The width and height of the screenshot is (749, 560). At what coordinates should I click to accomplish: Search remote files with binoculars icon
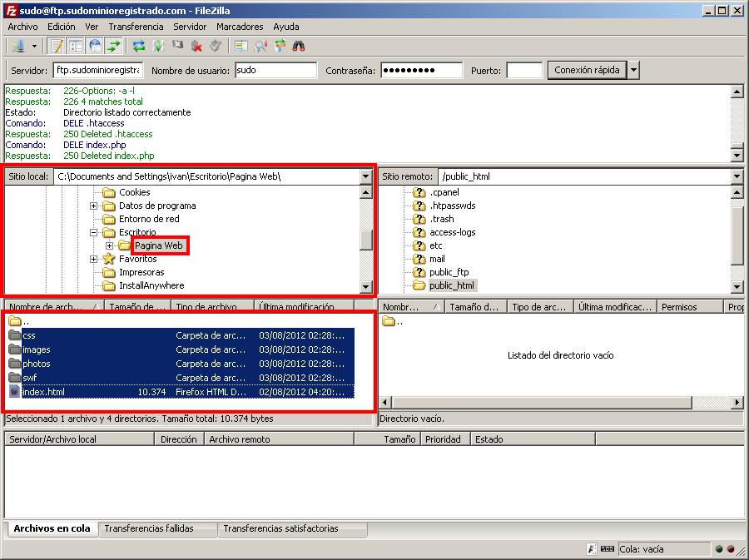pos(299,47)
